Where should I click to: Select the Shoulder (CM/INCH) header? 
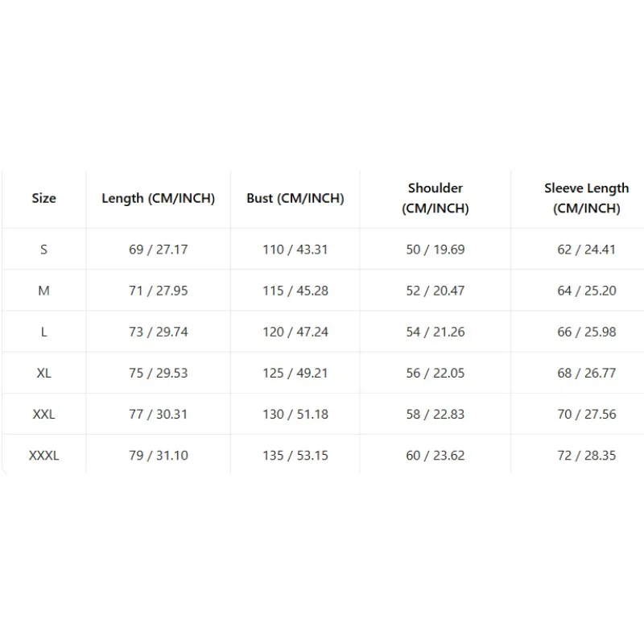coord(436,198)
